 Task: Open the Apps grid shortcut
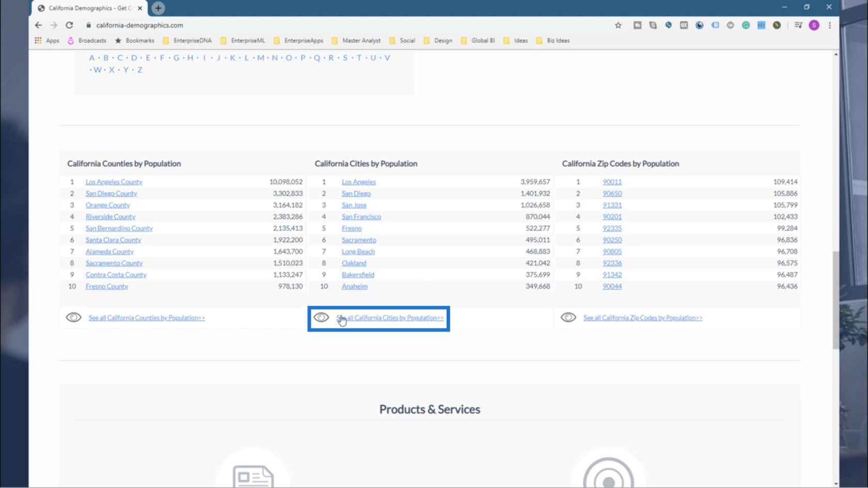(47, 40)
